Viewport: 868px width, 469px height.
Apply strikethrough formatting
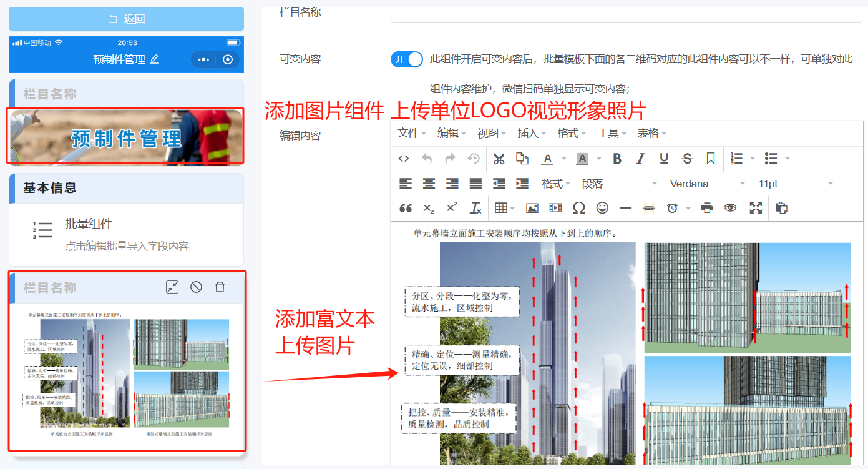tap(687, 159)
